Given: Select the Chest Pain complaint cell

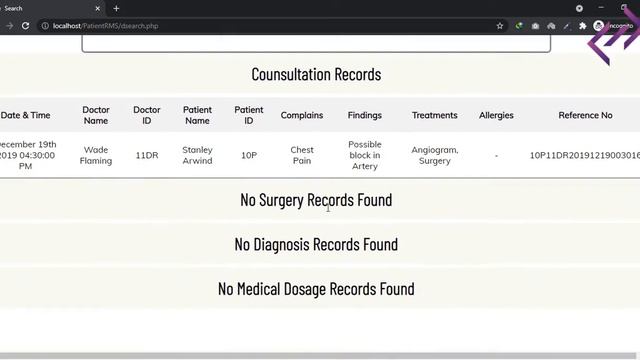Looking at the screenshot, I should coord(302,155).
